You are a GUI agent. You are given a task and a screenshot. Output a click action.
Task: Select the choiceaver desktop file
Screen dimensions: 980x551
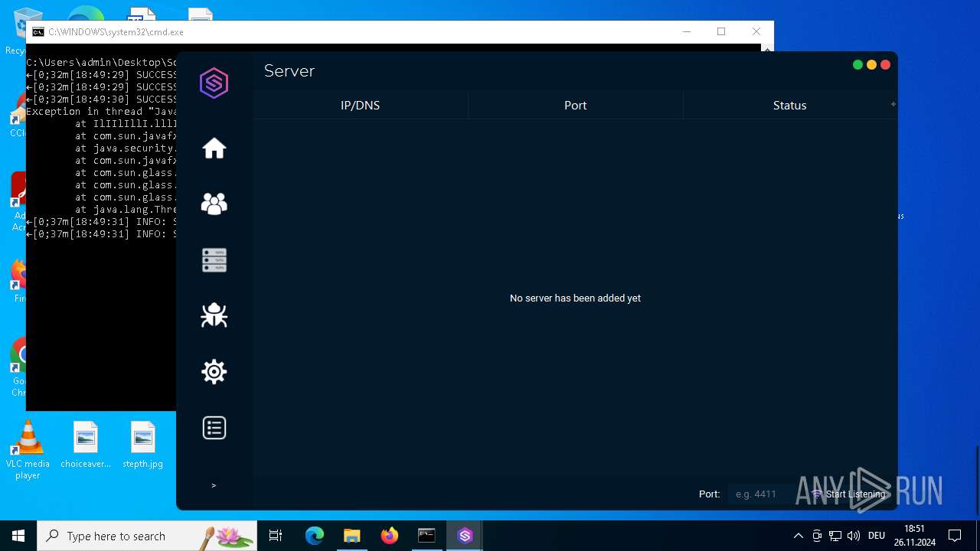(x=86, y=445)
